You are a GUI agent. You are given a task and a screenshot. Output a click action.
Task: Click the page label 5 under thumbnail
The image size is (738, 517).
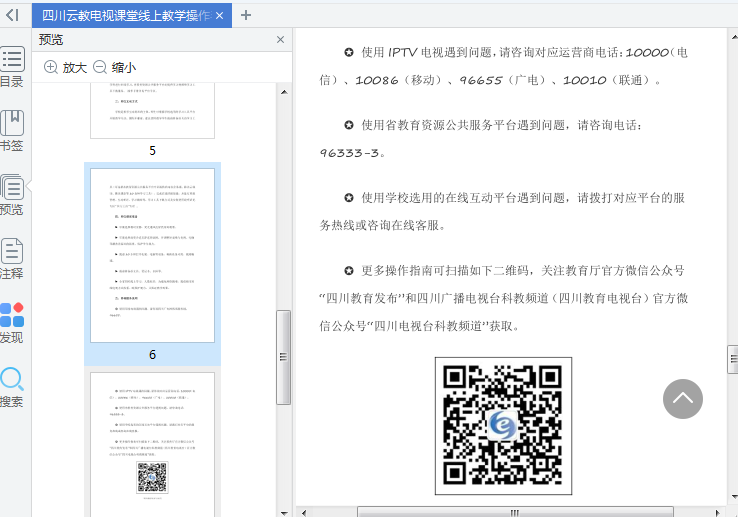point(152,151)
